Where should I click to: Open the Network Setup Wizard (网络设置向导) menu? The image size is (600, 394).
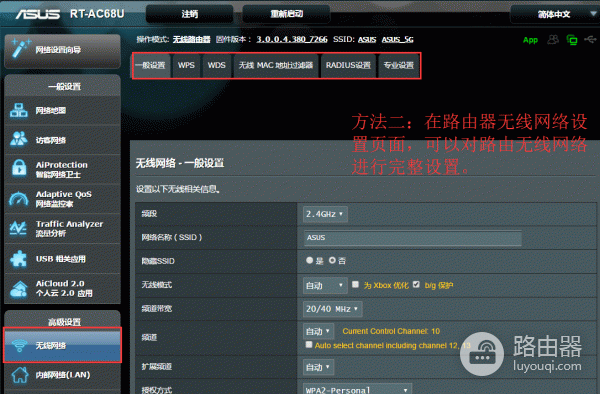coord(58,50)
